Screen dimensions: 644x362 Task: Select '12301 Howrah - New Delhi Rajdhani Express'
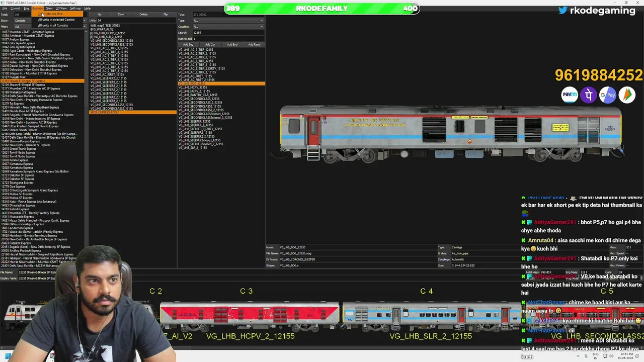(30, 108)
